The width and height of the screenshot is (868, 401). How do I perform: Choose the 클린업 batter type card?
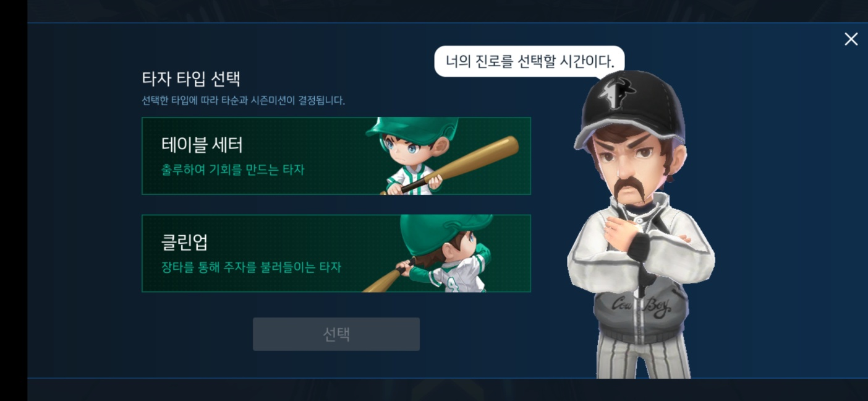coord(336,253)
